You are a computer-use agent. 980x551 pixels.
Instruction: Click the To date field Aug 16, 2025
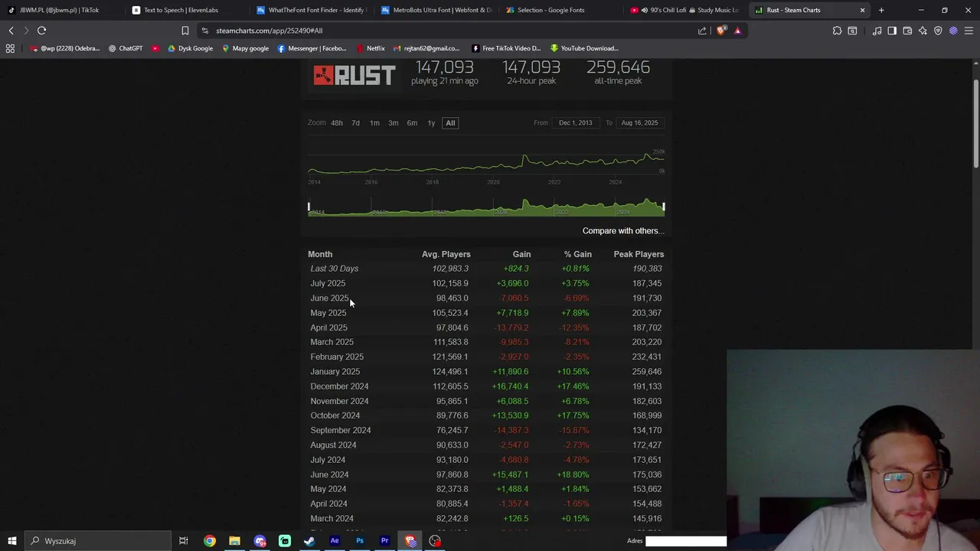coord(639,122)
